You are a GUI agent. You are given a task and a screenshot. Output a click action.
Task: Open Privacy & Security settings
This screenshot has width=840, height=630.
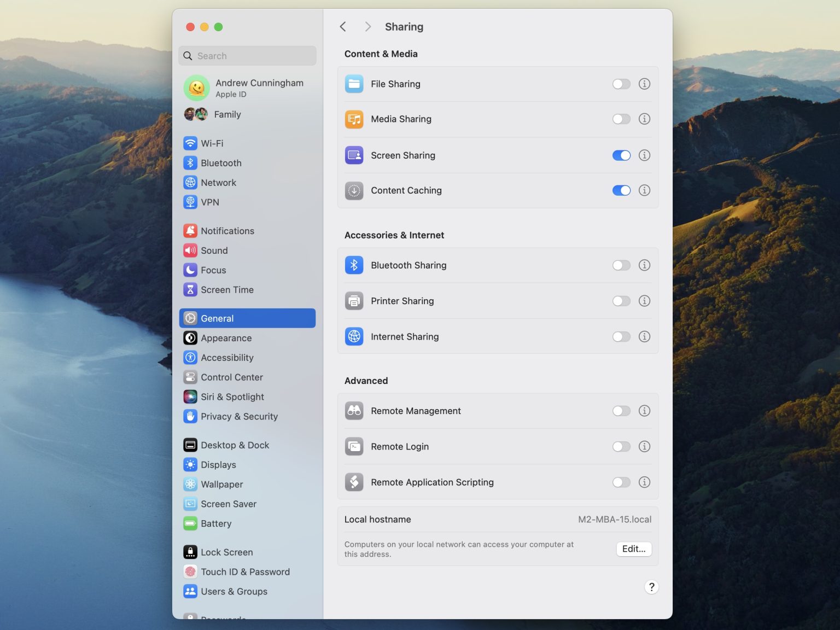coord(239,416)
